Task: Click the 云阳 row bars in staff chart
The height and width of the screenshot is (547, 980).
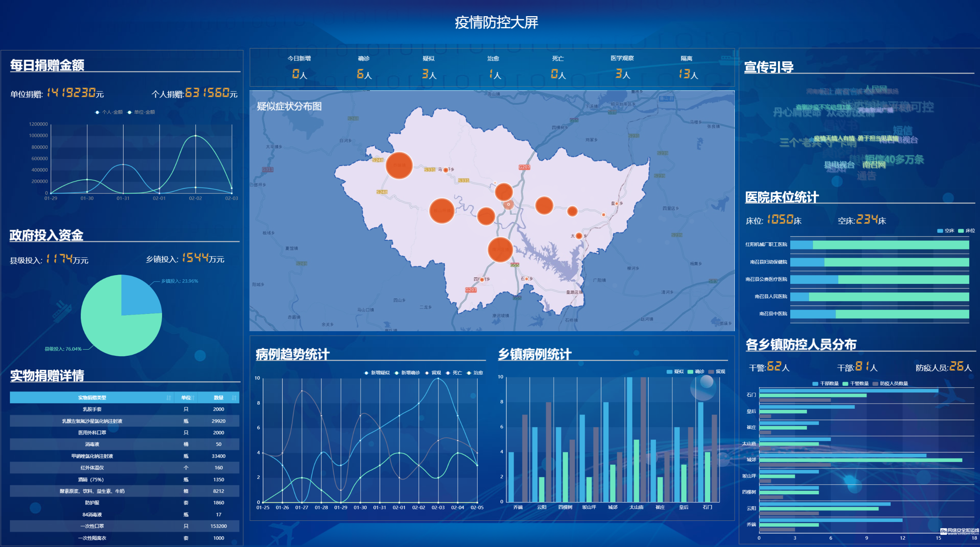Action: point(825,509)
